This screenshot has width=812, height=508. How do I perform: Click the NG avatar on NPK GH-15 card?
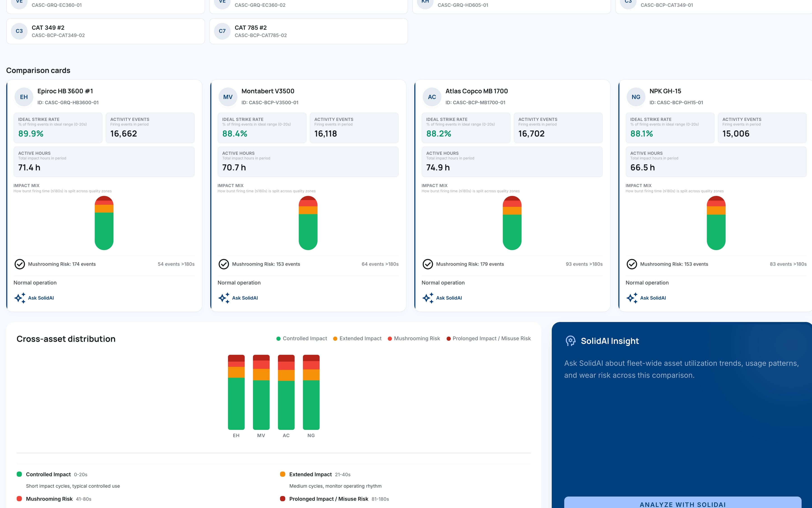click(x=636, y=97)
